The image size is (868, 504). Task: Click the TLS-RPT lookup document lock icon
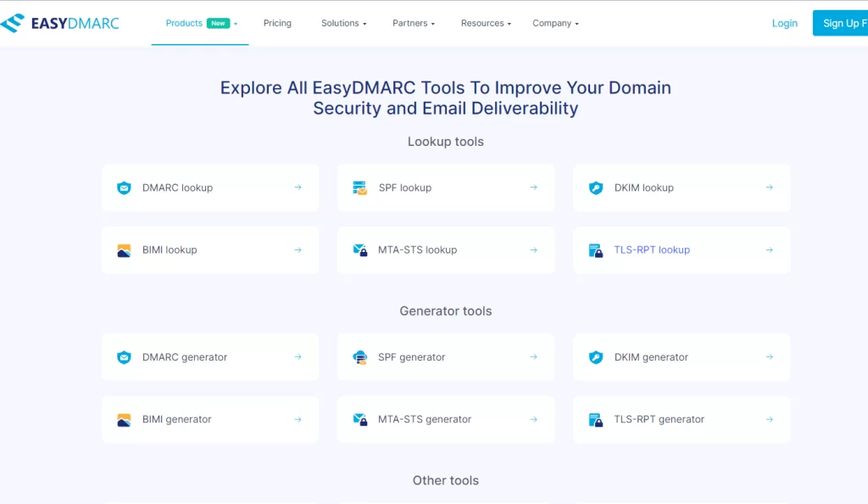point(596,250)
